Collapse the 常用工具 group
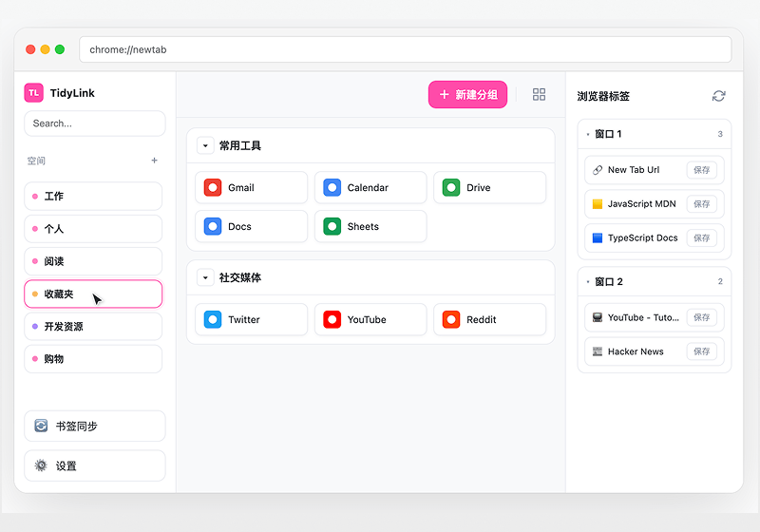760x532 pixels. pos(205,145)
